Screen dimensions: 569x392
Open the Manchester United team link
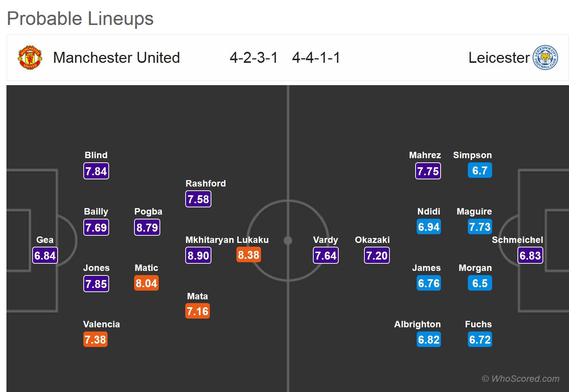click(x=116, y=58)
